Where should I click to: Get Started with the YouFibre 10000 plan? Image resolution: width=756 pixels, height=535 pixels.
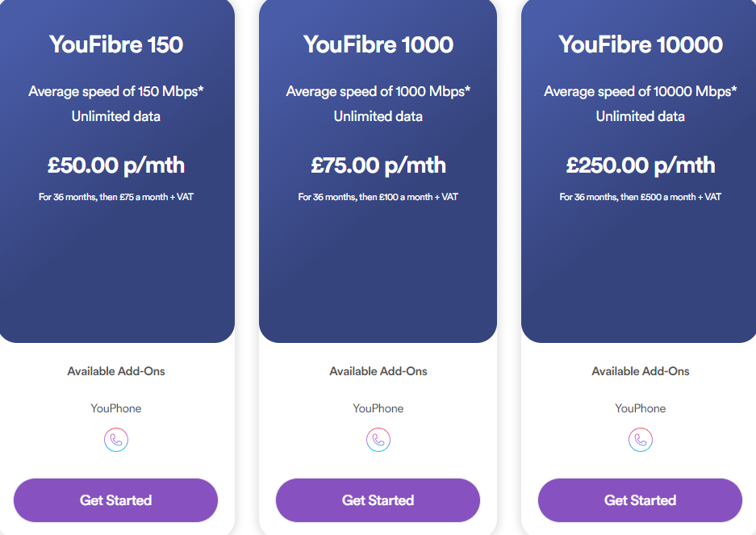640,500
